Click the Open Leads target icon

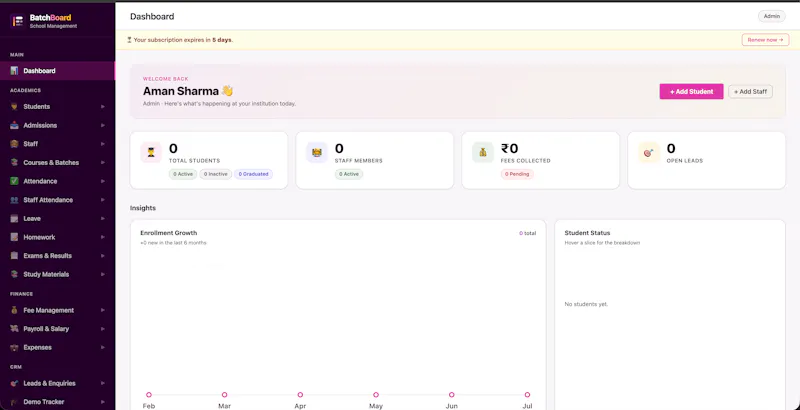648,152
